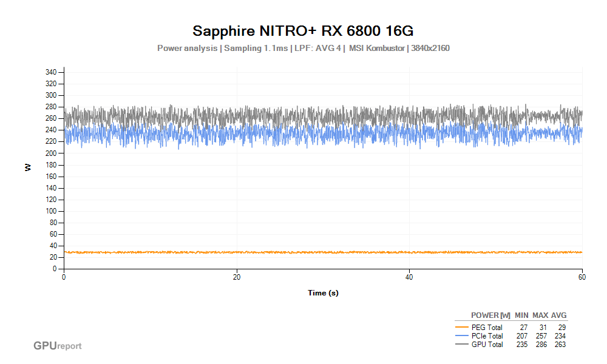Click the 'MIN' column header in legend
The image size is (607, 364).
click(x=521, y=315)
